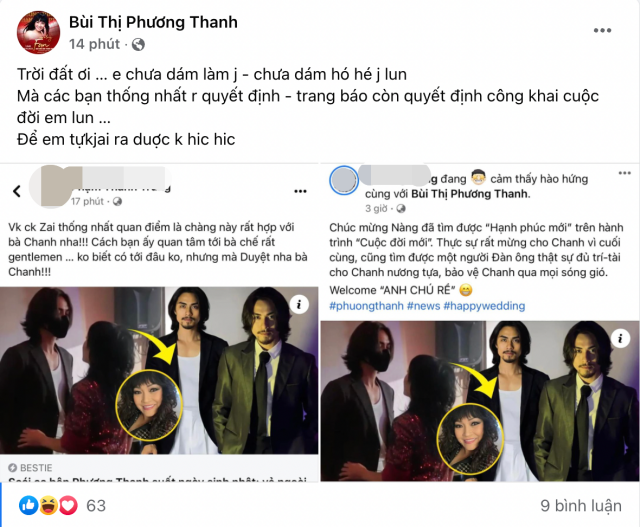Open three-dot menu of right shared post

(x=624, y=173)
